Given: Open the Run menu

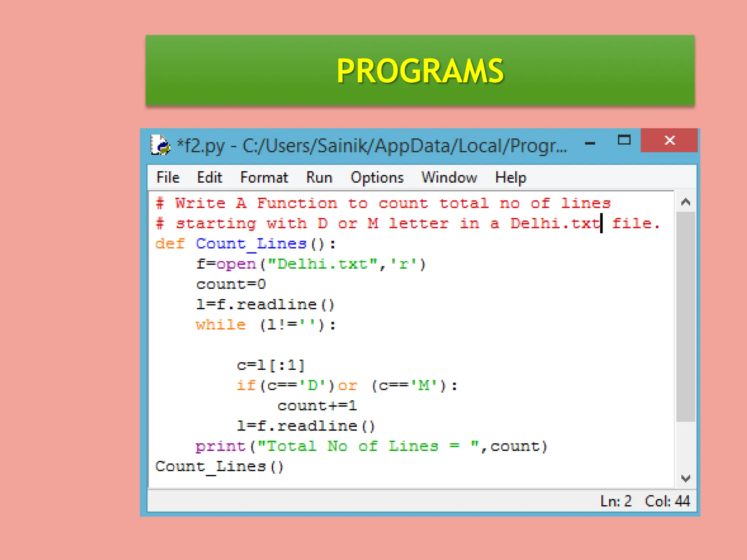Looking at the screenshot, I should 319,178.
